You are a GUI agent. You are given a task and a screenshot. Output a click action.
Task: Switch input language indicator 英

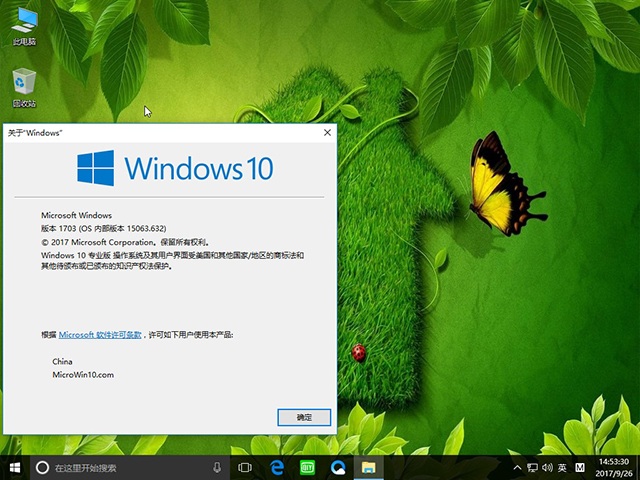[x=562, y=468]
